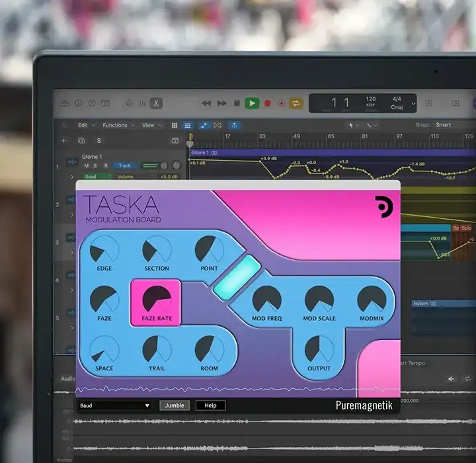Expand the Glome 1 automation disclosure arrow
476x463 pixels.
tap(72, 177)
